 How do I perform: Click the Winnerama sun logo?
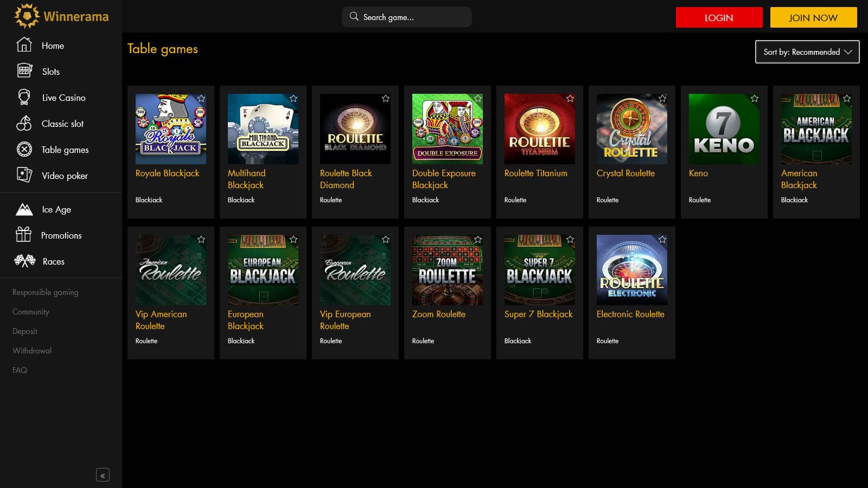[27, 16]
